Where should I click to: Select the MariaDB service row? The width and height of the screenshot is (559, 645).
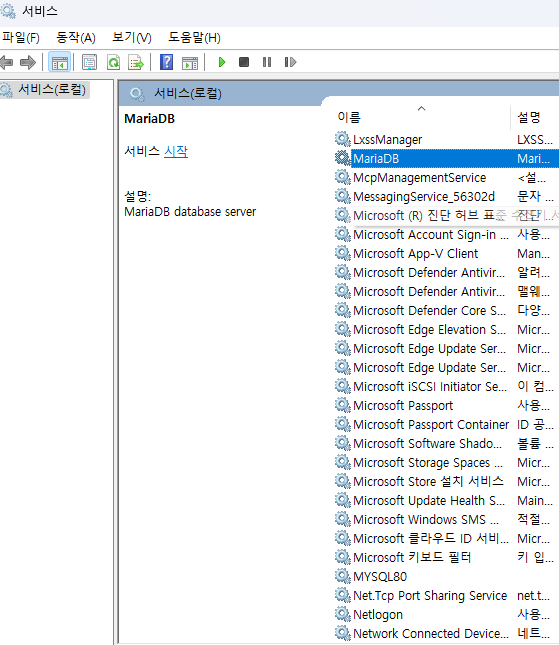tap(446, 158)
